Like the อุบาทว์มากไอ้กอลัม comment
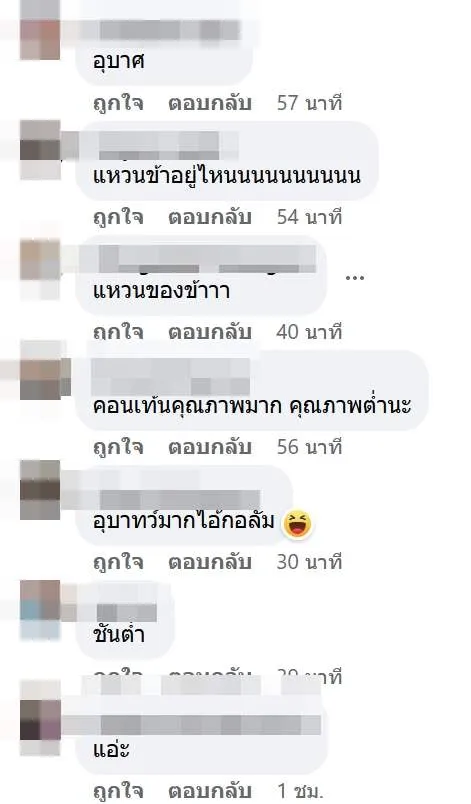Image resolution: width=471 pixels, height=804 pixels. click(x=118, y=562)
